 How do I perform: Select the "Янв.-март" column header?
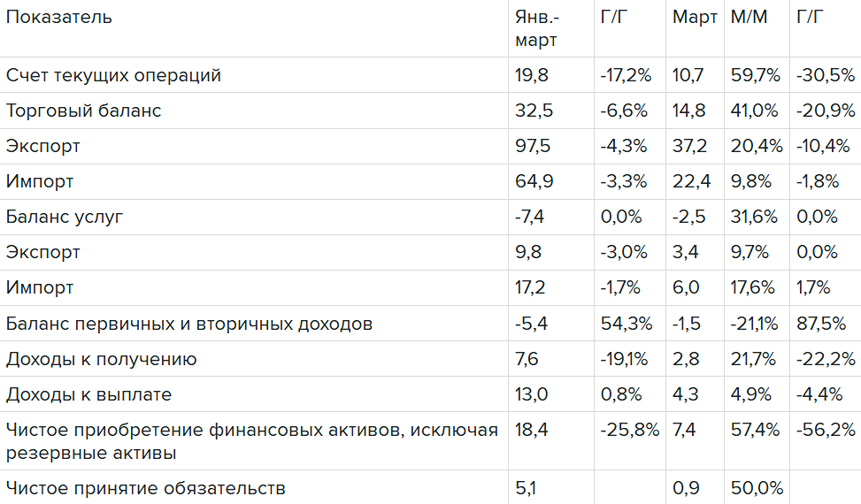tap(537, 29)
